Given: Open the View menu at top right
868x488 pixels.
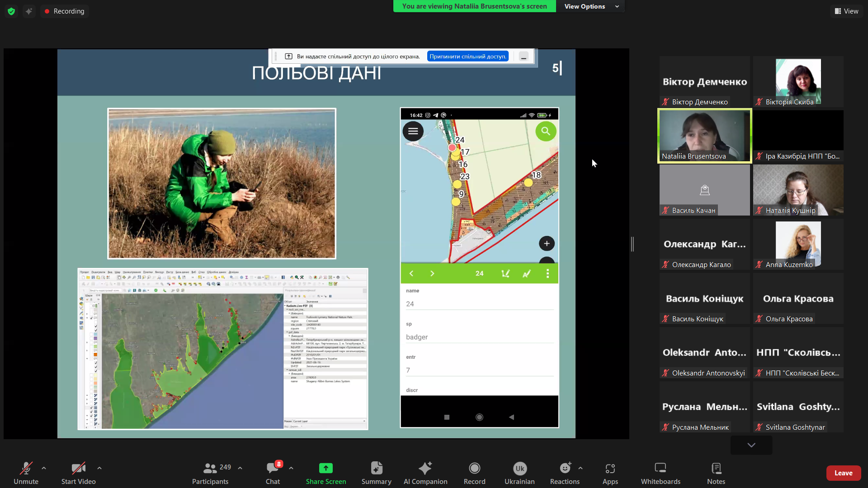Looking at the screenshot, I should pyautogui.click(x=846, y=11).
